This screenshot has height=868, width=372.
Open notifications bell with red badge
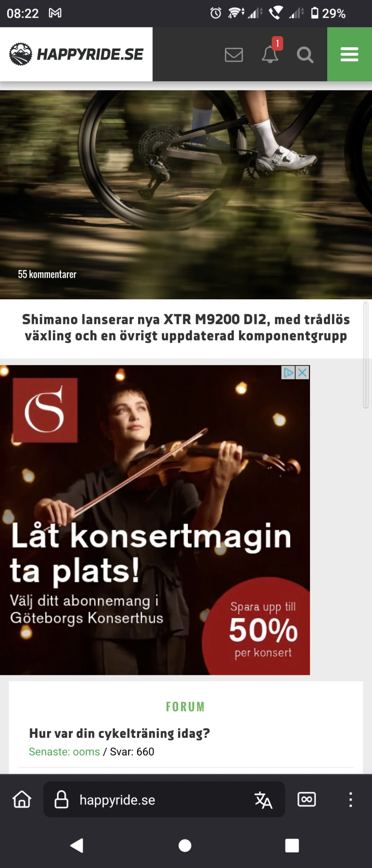[x=271, y=52]
